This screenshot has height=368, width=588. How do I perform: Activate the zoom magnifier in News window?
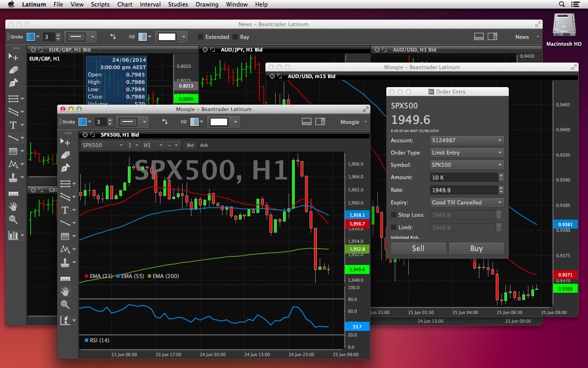point(13,220)
